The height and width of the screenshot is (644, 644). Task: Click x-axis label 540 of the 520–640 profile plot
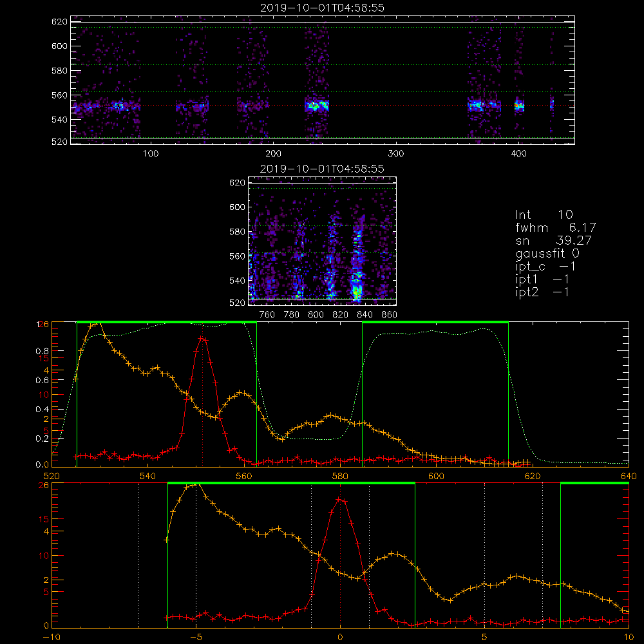[148, 477]
